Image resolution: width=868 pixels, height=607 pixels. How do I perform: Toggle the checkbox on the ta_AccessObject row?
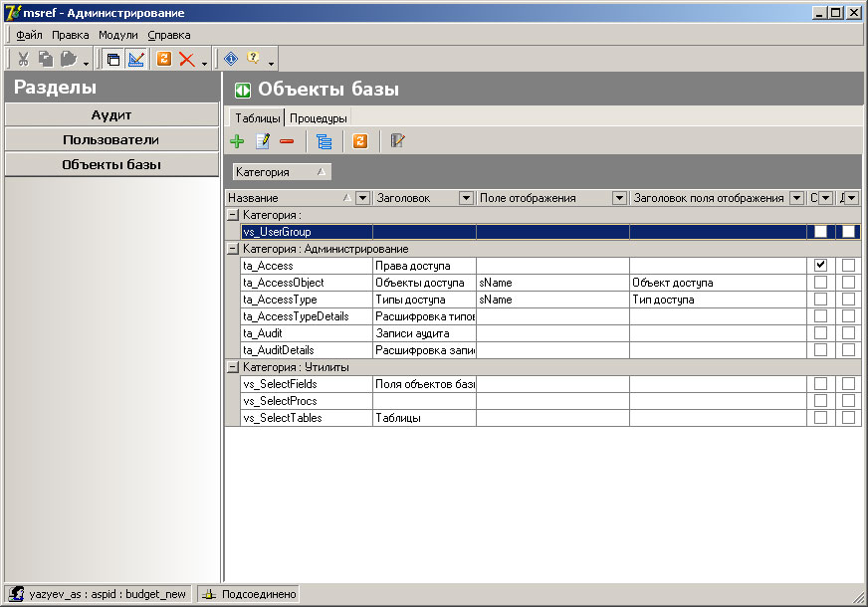point(819,282)
